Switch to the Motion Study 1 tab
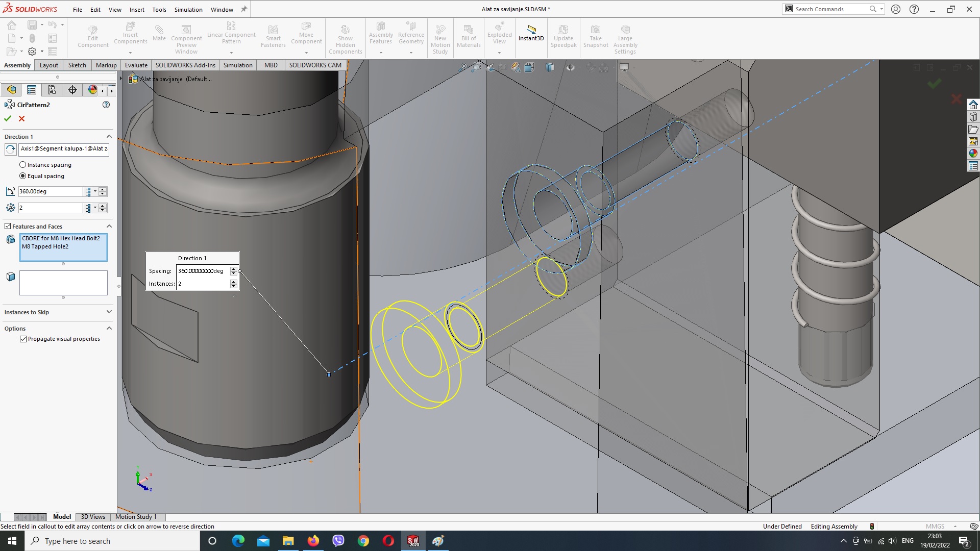Image resolution: width=980 pixels, height=551 pixels. [x=136, y=516]
